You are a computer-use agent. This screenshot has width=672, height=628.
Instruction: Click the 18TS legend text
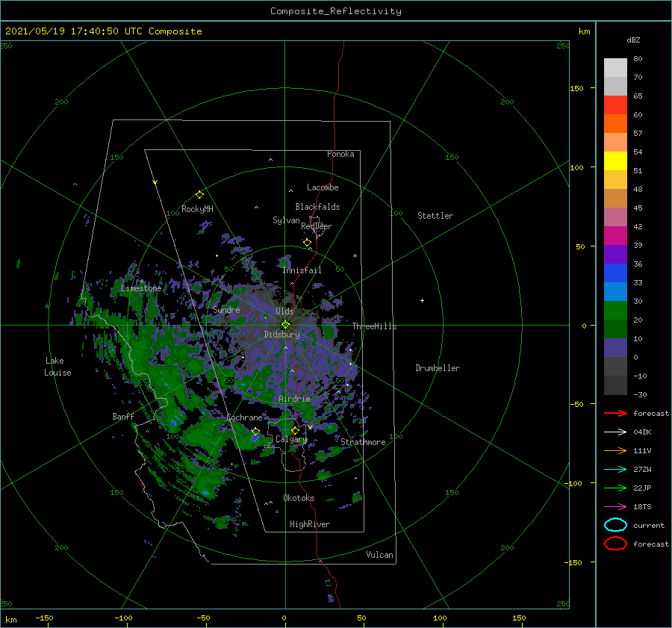(x=642, y=507)
